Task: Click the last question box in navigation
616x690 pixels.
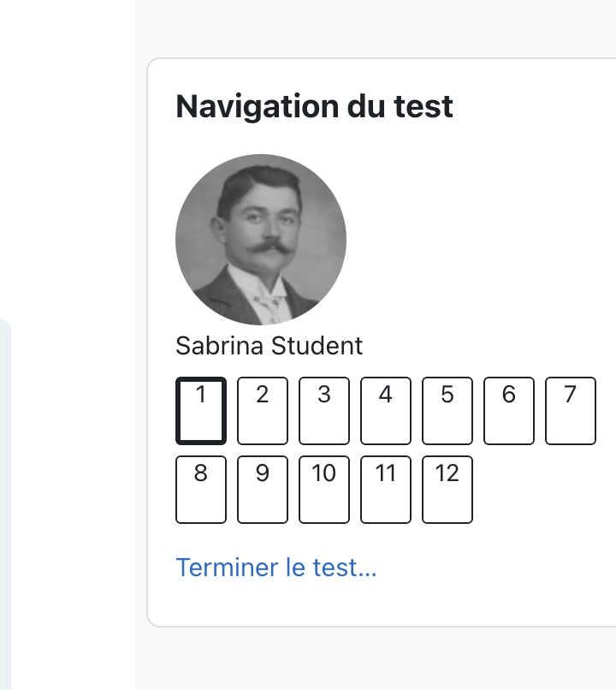Action: 447,490
